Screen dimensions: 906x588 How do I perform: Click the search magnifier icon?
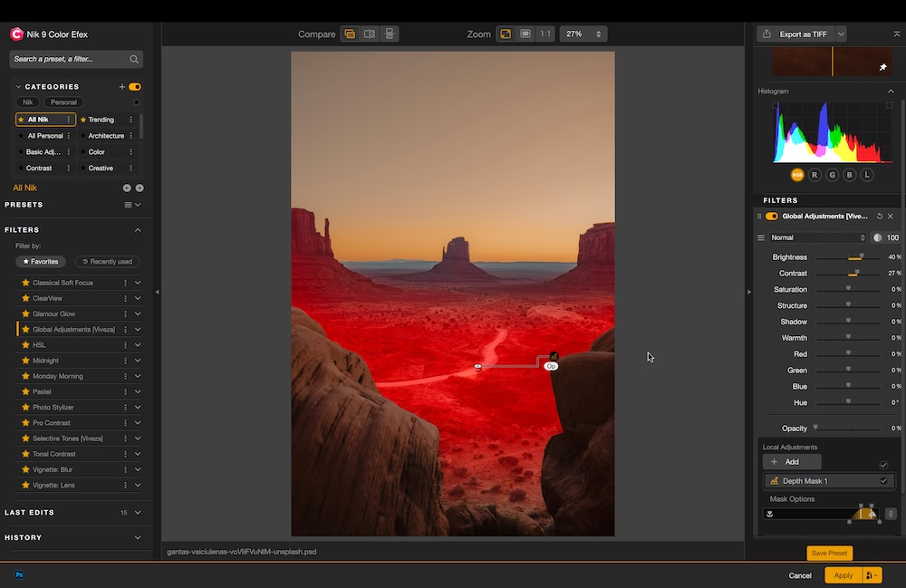click(x=134, y=59)
